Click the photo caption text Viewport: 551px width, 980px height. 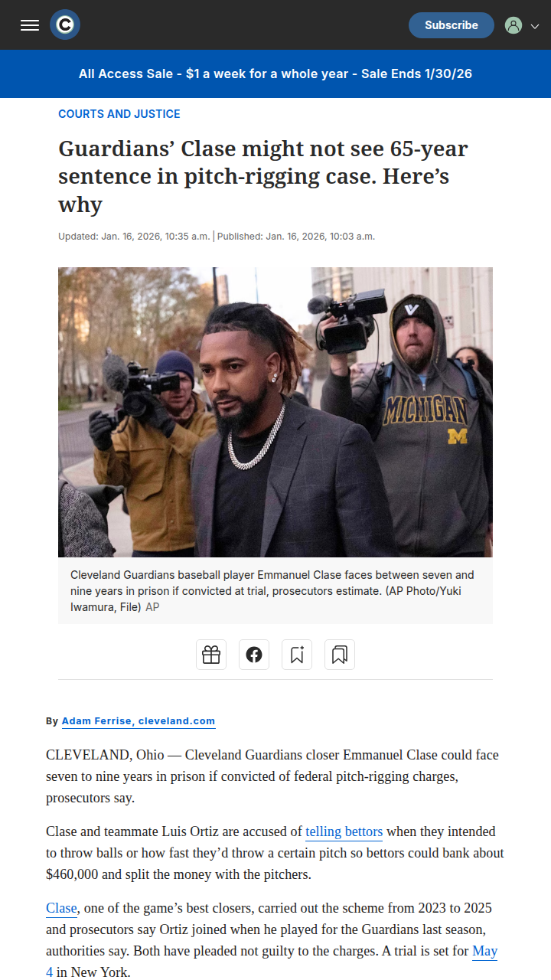pyautogui.click(x=272, y=590)
